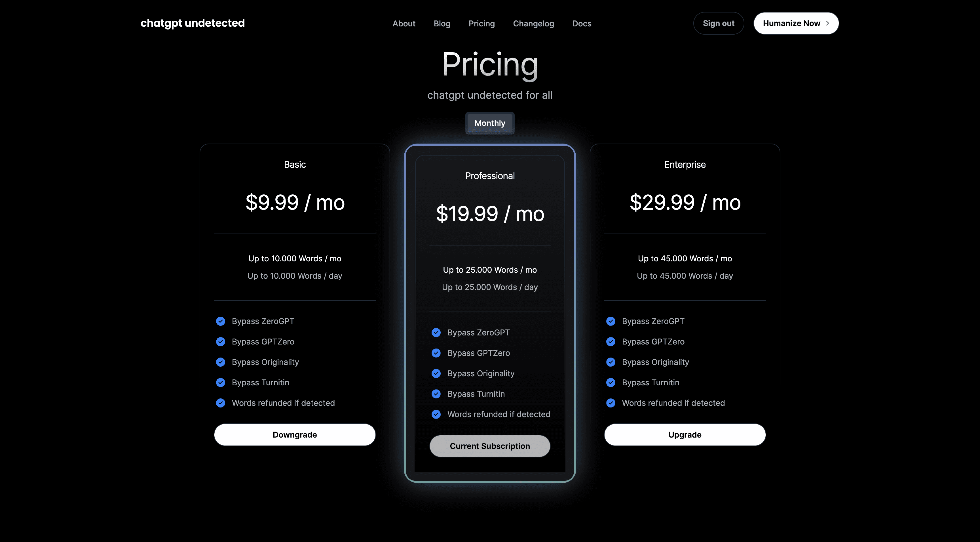980x542 pixels.
Task: Open the About navigation menu item
Action: coord(403,23)
